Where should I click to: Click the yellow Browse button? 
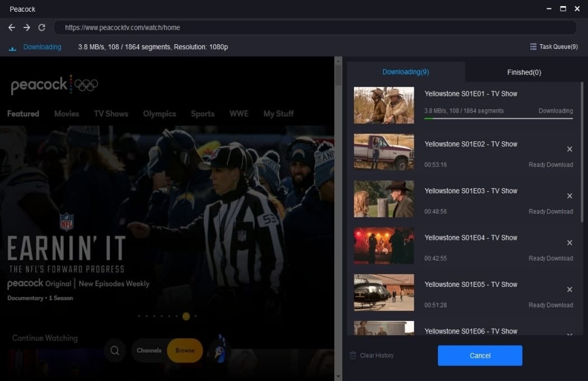[185, 350]
